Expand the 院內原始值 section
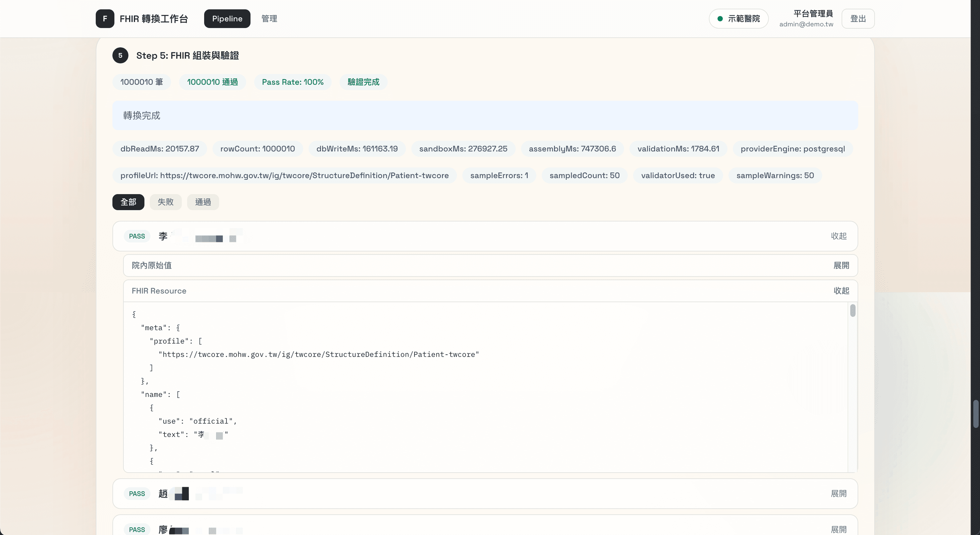 tap(841, 265)
